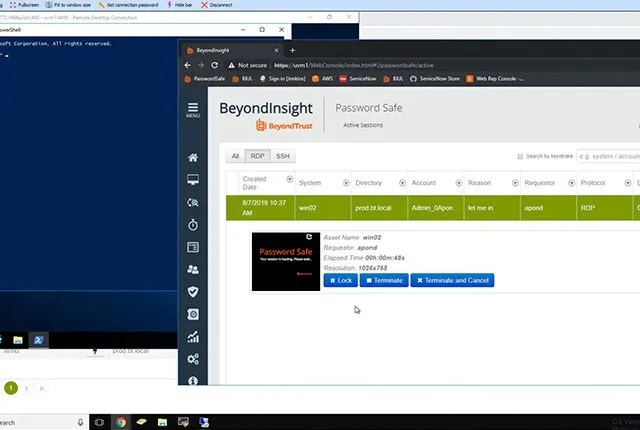Image resolution: width=640 pixels, height=430 pixels.
Task: Open the ServiceNow bookmark
Action: point(358,79)
